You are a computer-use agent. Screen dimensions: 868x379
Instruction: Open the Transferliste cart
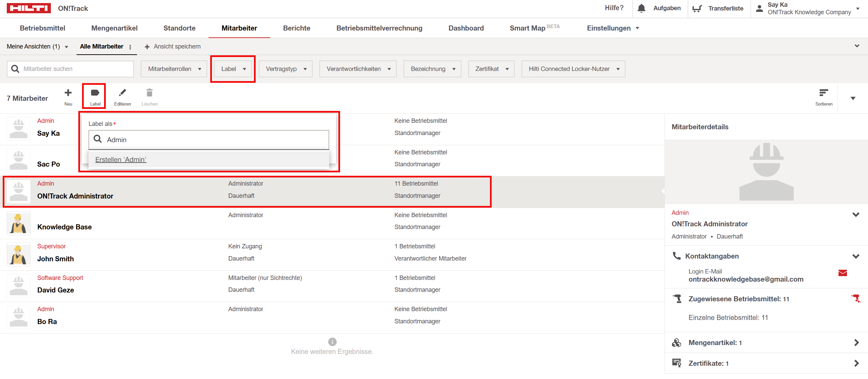click(718, 8)
